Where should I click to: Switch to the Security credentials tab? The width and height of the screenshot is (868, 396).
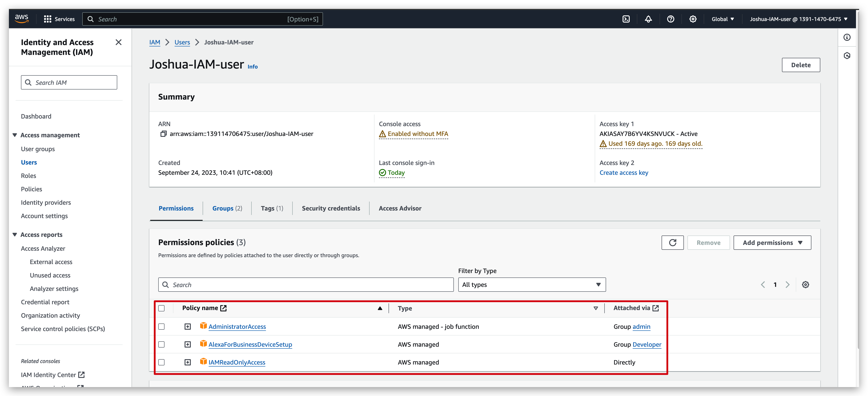click(x=331, y=208)
